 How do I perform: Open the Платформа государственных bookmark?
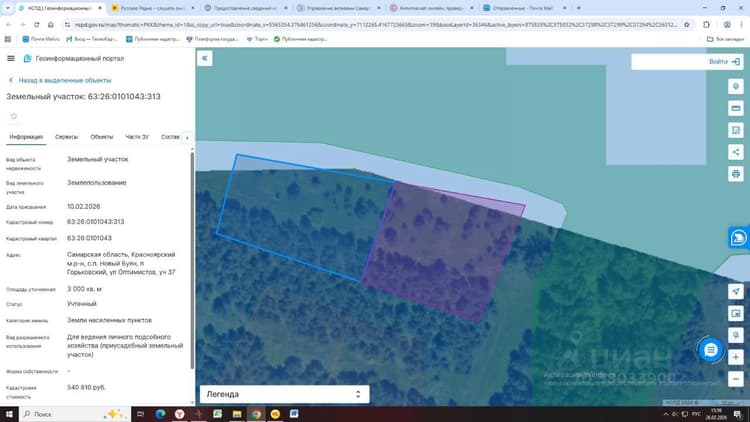(x=212, y=39)
